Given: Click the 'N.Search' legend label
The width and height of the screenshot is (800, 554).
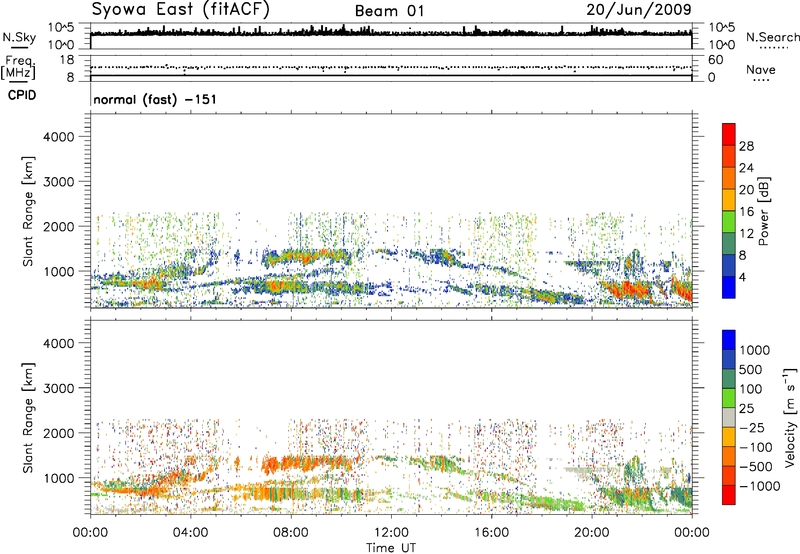Looking at the screenshot, I should [772, 37].
